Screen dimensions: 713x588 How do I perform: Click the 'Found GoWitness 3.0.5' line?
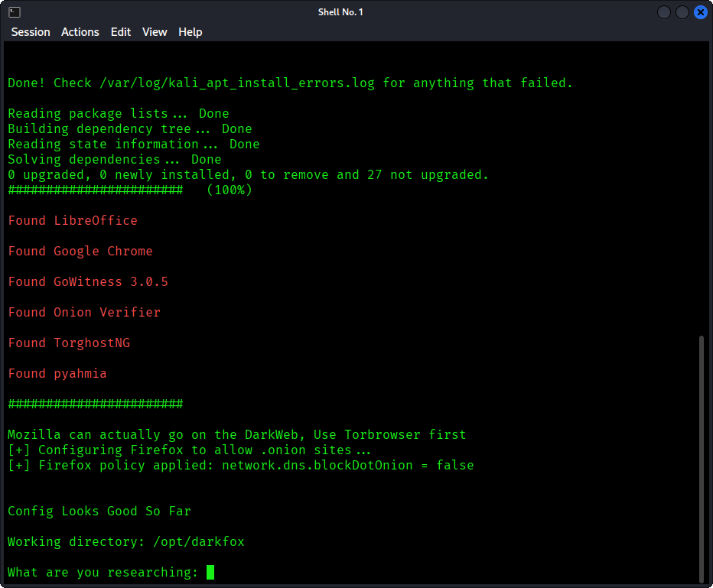88,281
